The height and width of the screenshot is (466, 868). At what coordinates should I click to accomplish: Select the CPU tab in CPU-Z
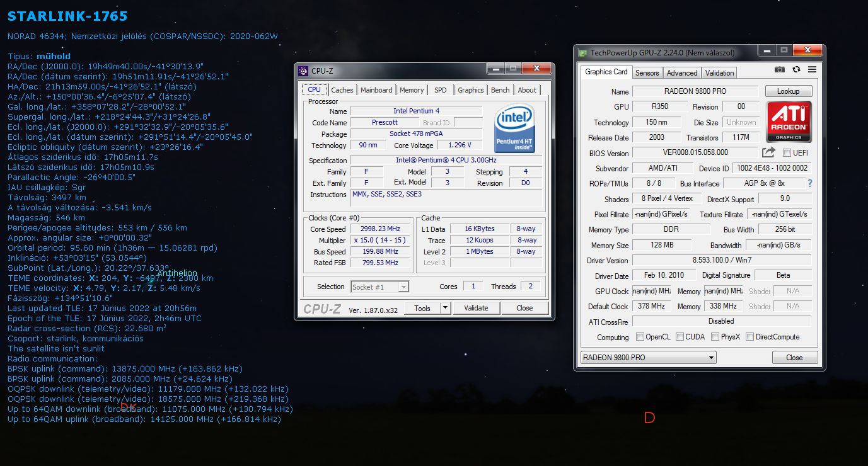[315, 89]
